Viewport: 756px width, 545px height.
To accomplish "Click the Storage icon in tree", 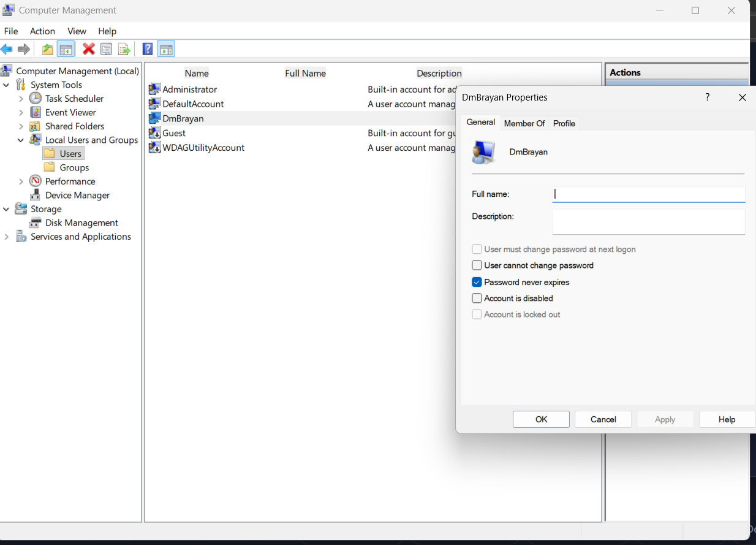I will pyautogui.click(x=21, y=209).
